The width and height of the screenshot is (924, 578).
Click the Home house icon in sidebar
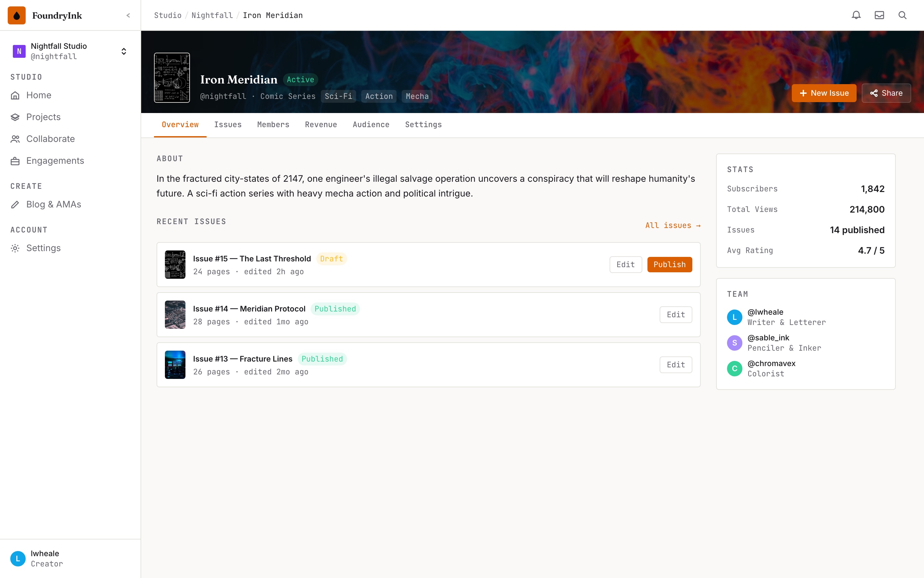pyautogui.click(x=15, y=95)
